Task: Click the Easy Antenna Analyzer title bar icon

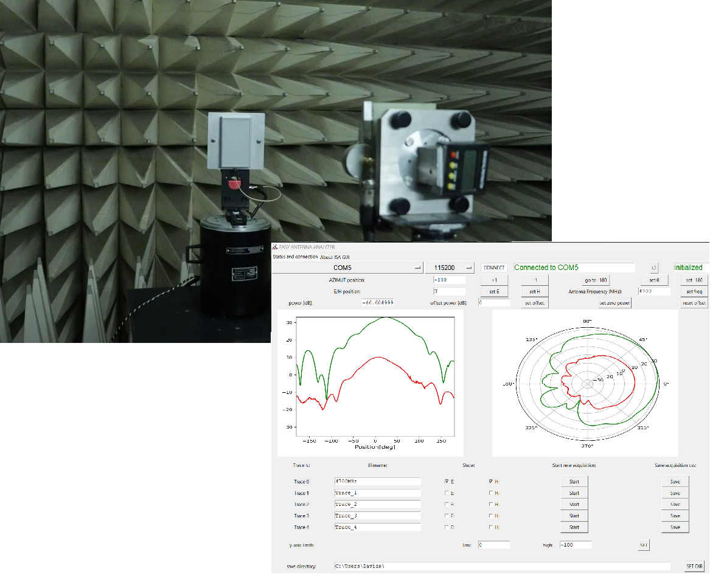Action: 275,247
